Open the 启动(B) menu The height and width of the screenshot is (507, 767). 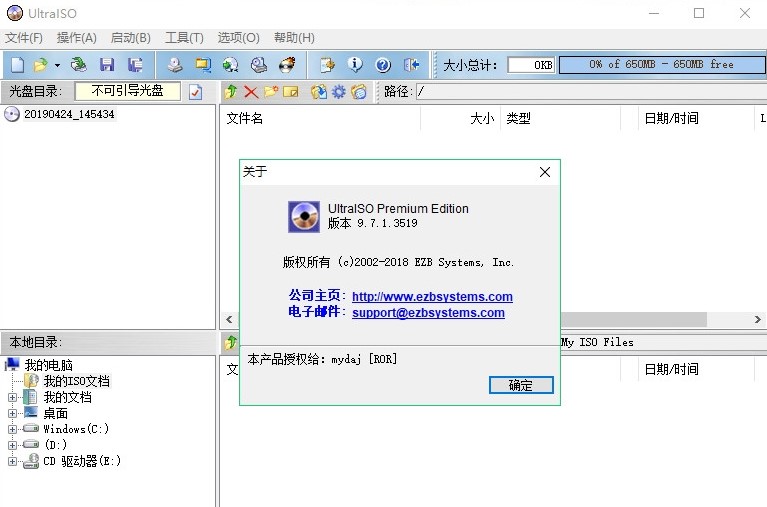pos(130,38)
